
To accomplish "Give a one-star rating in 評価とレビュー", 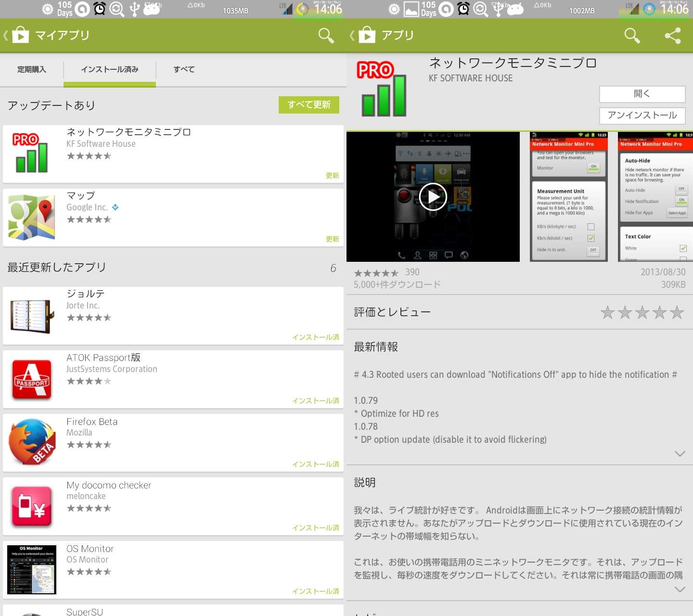I will [x=608, y=313].
